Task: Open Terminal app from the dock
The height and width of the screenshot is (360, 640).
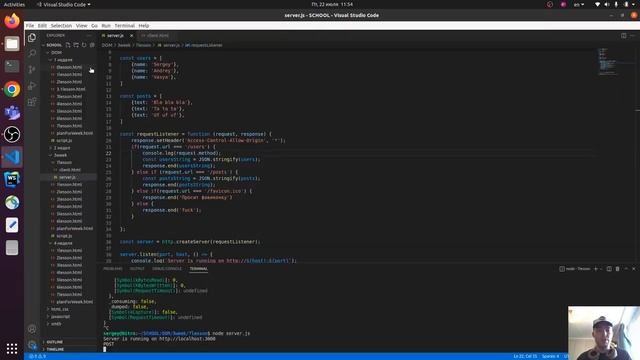Action: coord(12,66)
